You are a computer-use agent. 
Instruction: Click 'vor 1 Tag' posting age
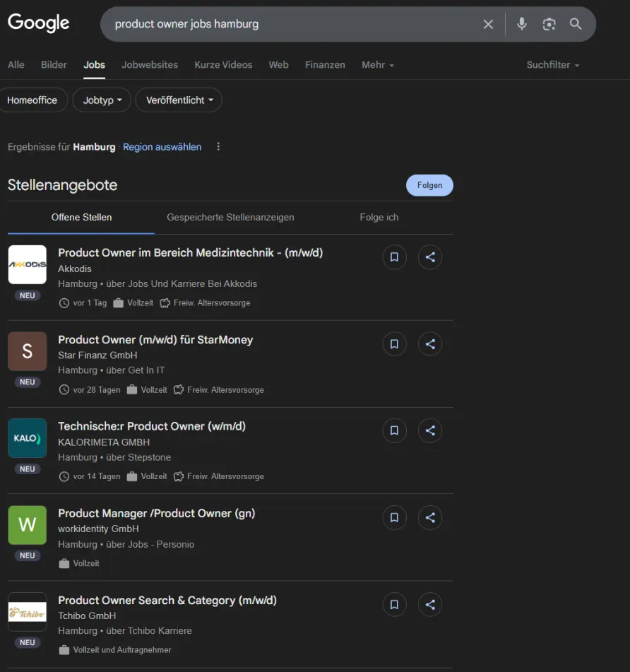coord(90,303)
